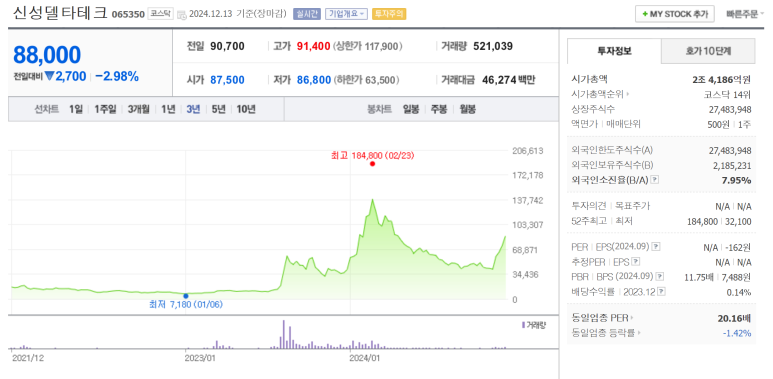Open help icon next to 추정PER EPS
773x379 pixels.
pyautogui.click(x=636, y=262)
